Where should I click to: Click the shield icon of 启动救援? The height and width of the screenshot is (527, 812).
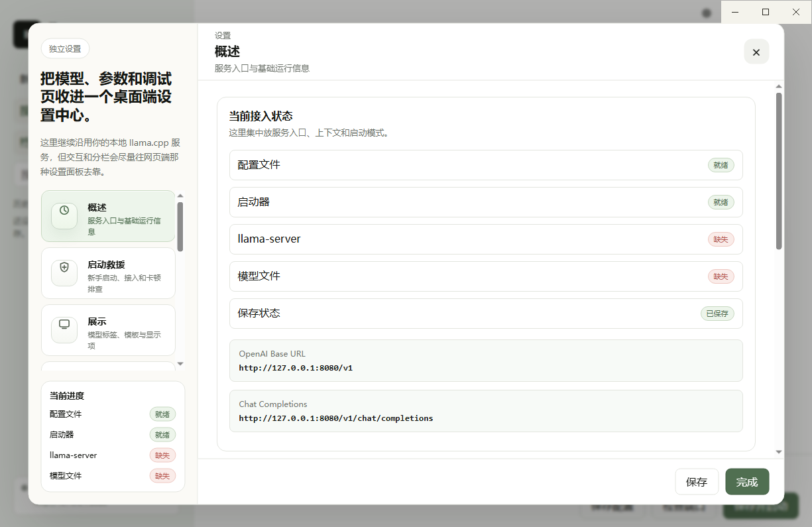pos(64,267)
